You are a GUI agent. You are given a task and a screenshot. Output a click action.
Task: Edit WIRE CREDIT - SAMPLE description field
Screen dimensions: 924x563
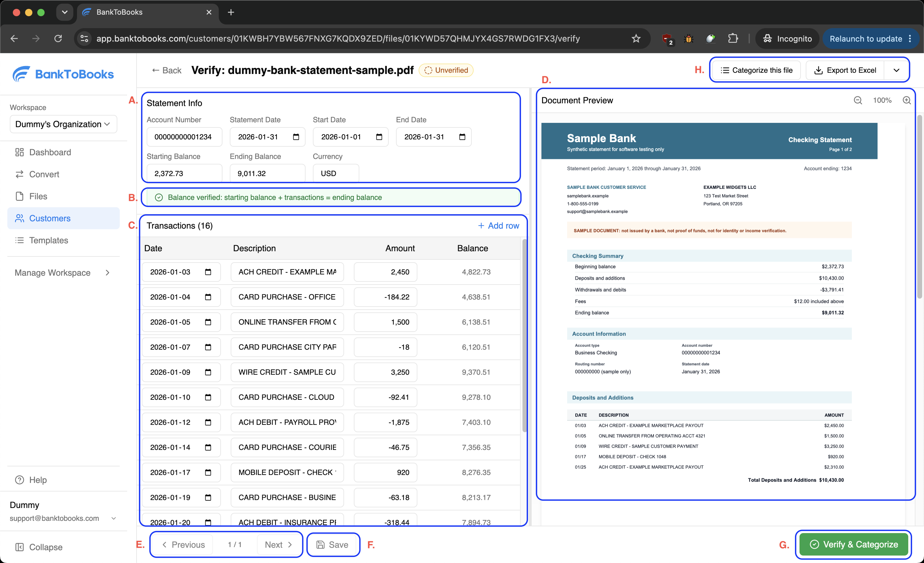tap(287, 373)
